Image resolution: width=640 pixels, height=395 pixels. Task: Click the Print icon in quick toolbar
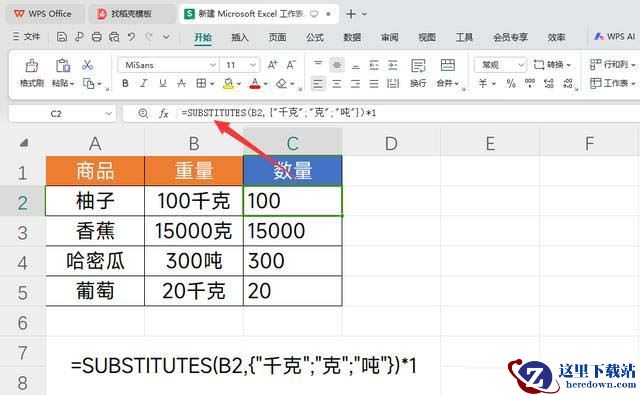(96, 37)
